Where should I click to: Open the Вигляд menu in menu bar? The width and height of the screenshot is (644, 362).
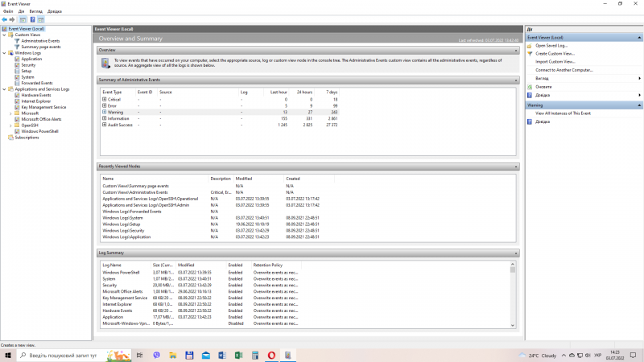click(36, 11)
